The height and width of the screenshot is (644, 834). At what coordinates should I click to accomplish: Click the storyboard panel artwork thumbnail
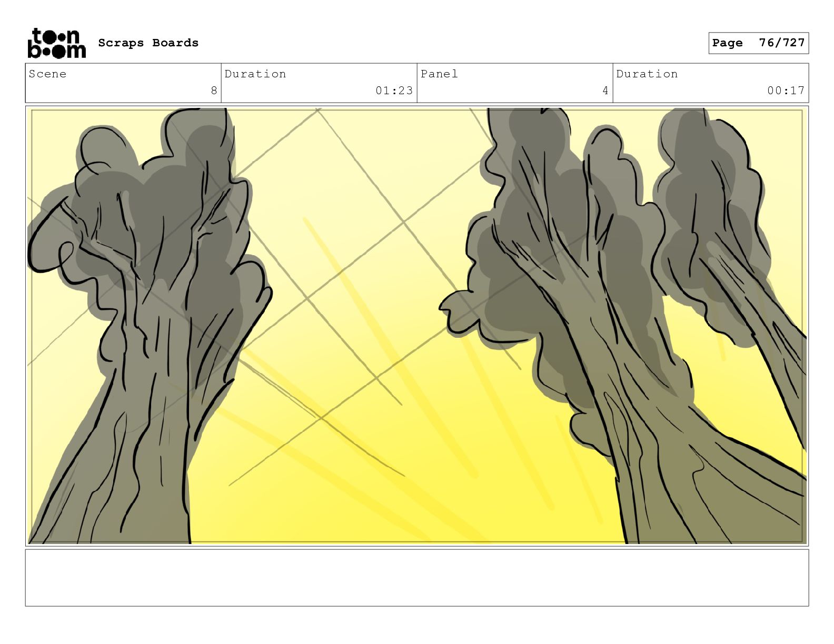(x=417, y=326)
